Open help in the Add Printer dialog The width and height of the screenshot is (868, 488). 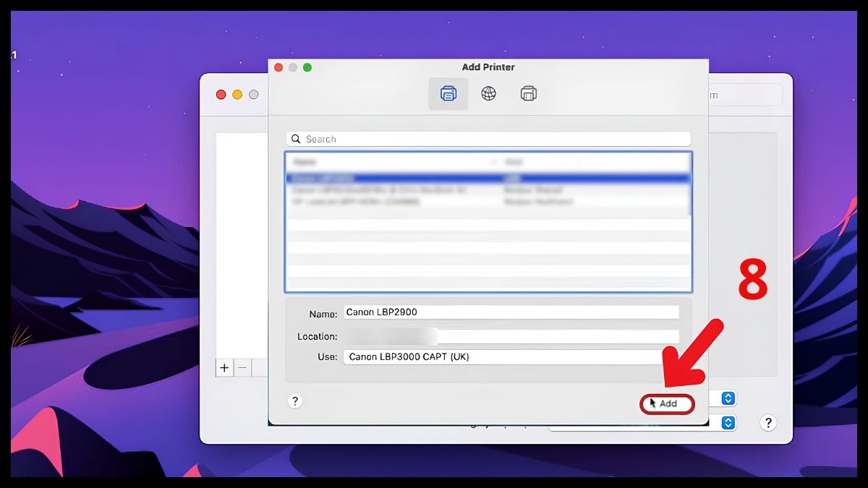point(294,401)
